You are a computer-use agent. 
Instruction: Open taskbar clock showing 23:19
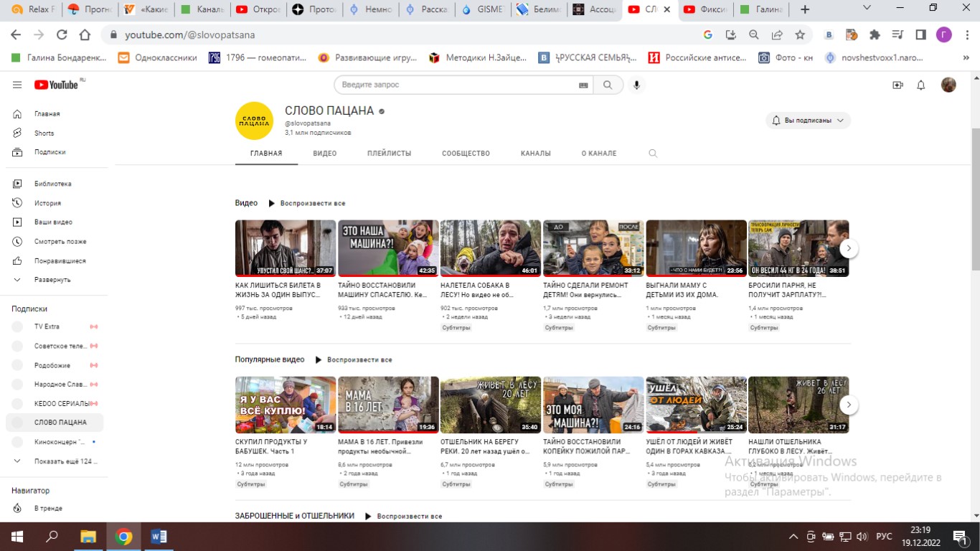(920, 537)
